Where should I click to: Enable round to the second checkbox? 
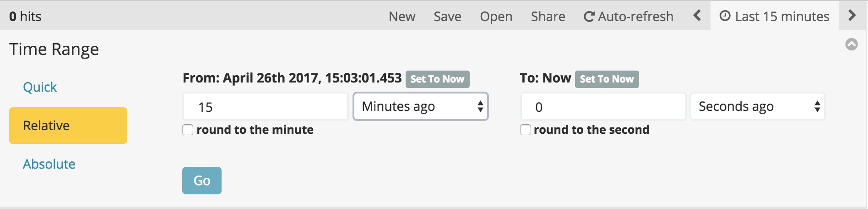[x=526, y=130]
